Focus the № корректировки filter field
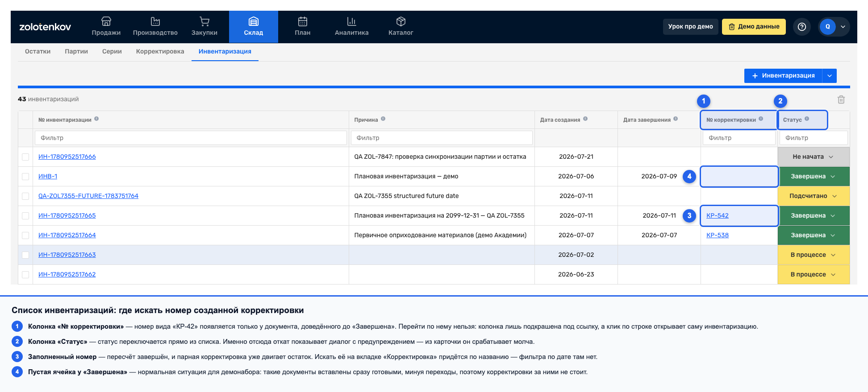The height and width of the screenshot is (392, 868). [x=739, y=138]
